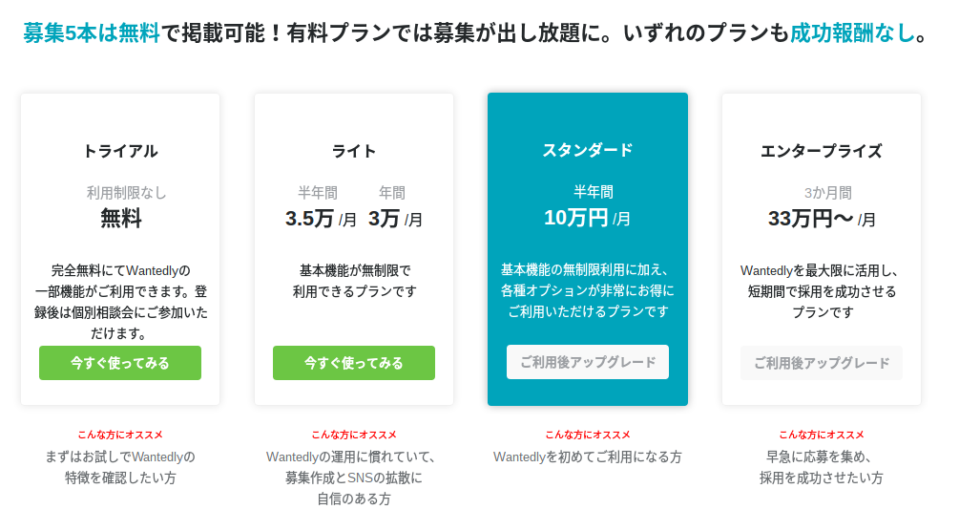Click the 33万円〜 price in エンタープライズ

point(810,219)
